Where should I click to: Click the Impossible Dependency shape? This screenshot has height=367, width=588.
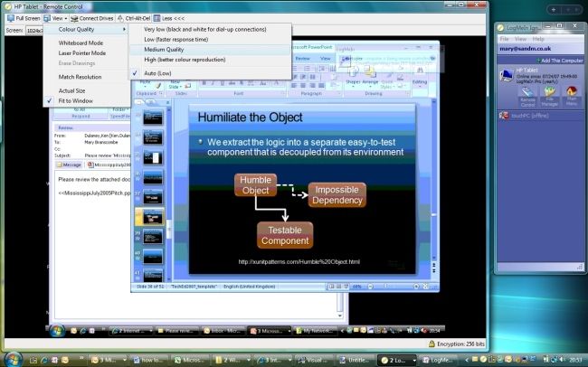tap(337, 195)
